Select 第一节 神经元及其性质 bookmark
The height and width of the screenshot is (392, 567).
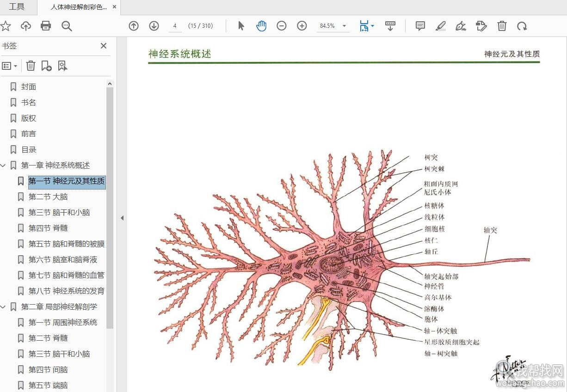[x=67, y=181]
